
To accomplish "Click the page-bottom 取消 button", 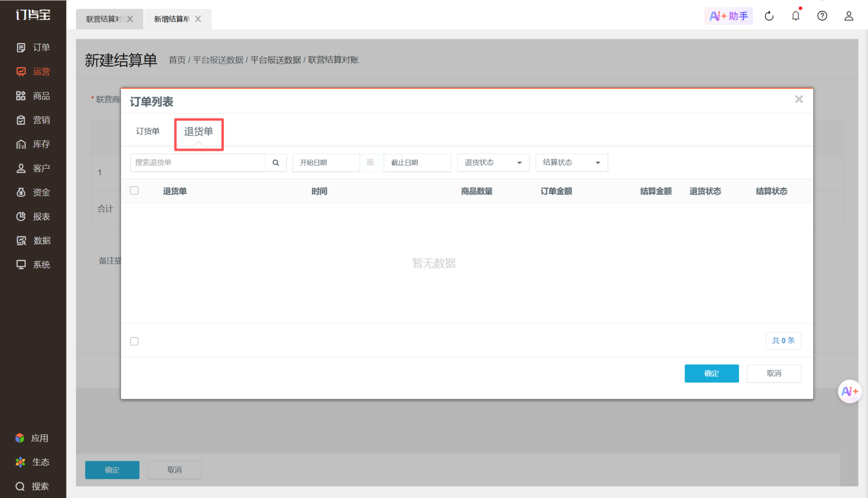I will pos(175,470).
